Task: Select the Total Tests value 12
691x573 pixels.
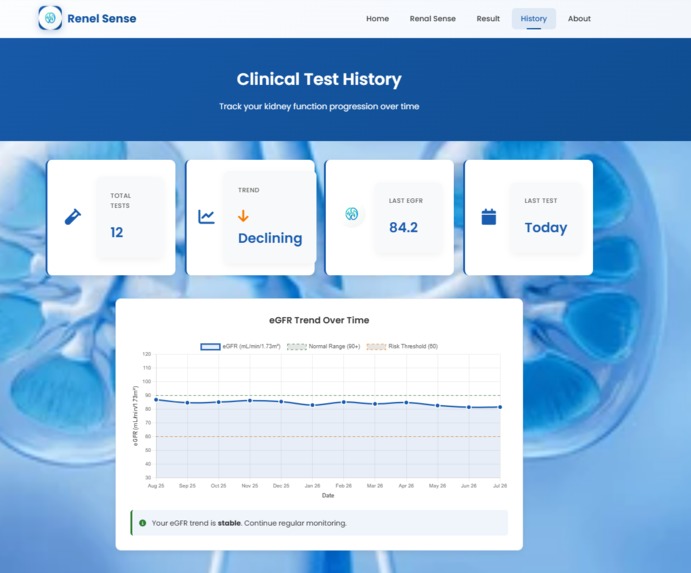Action: (117, 232)
